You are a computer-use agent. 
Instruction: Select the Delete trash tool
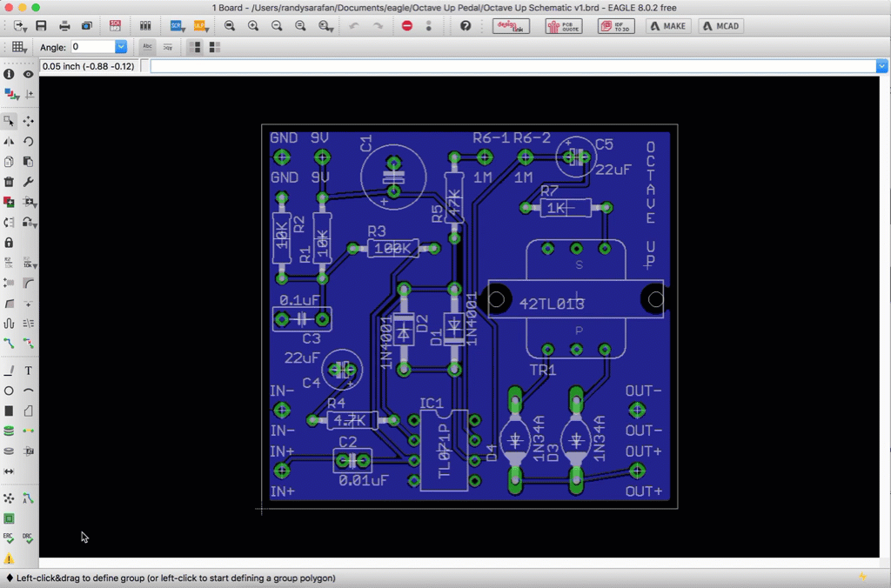pos(9,182)
